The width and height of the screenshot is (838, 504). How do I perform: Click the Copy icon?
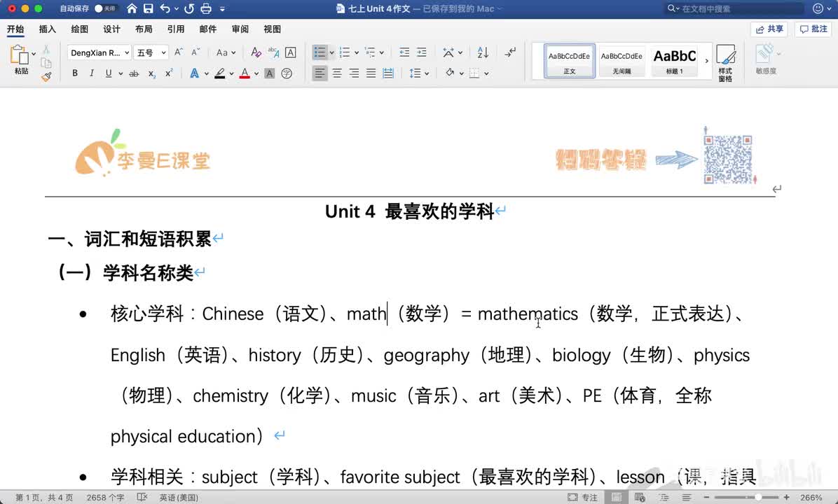click(x=46, y=63)
